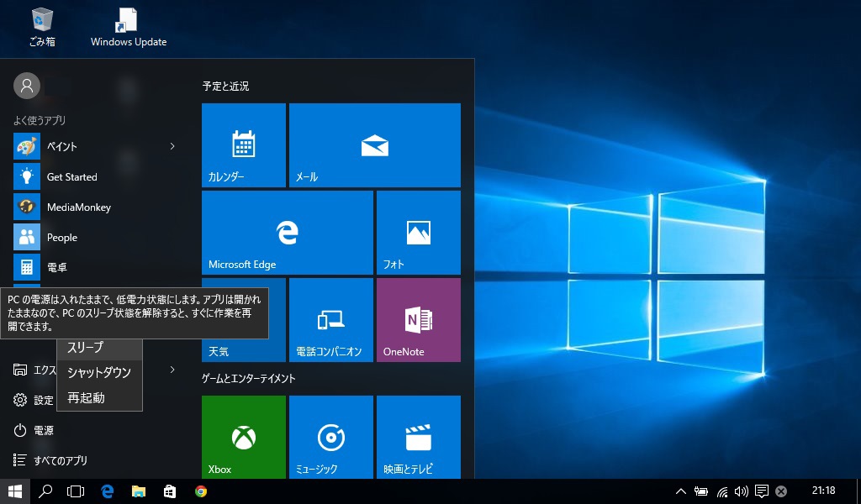Click the show desktop strip at taskbar end
861x504 pixels.
tap(858, 491)
